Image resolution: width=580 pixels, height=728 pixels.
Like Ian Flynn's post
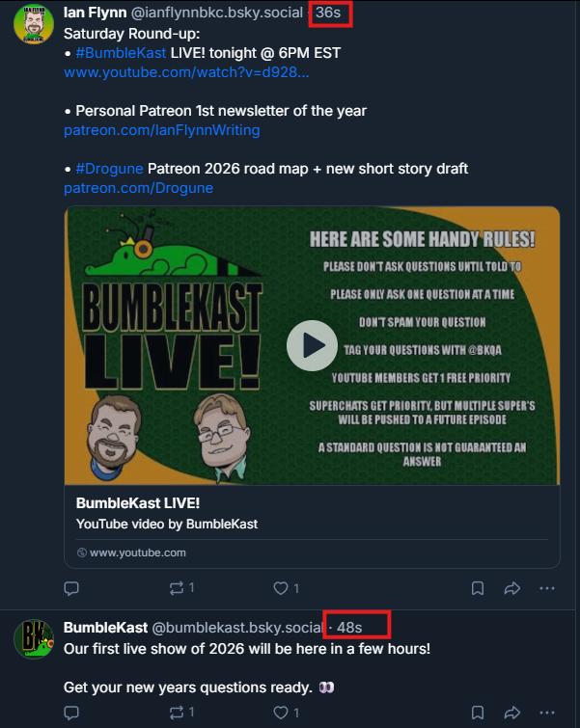(x=282, y=587)
